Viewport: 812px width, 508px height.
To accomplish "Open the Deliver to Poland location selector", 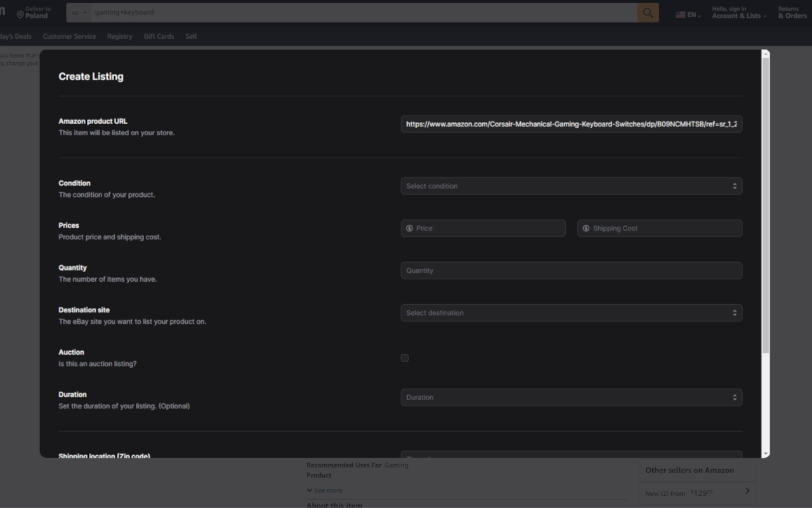I will pos(34,13).
